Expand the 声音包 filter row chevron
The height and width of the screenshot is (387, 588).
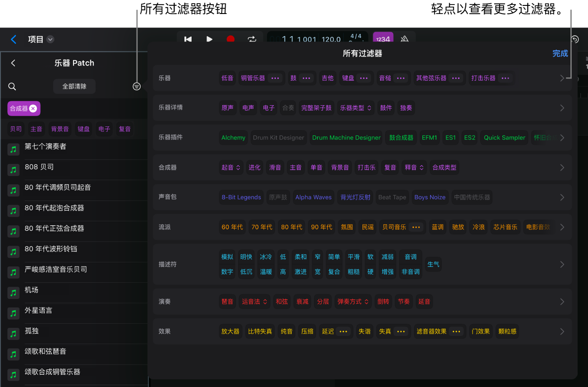click(562, 197)
